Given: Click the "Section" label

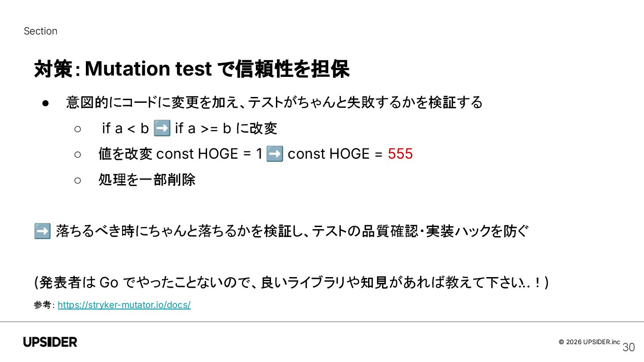Looking at the screenshot, I should [x=40, y=31].
